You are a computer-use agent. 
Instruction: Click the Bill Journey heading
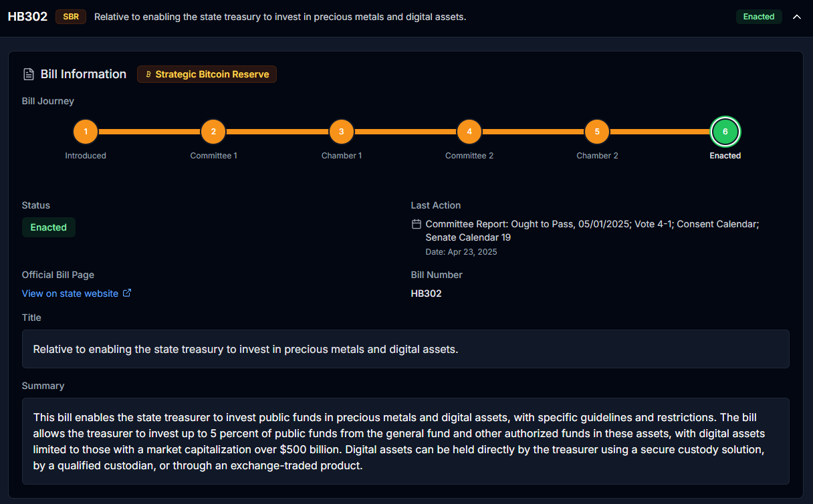[48, 101]
